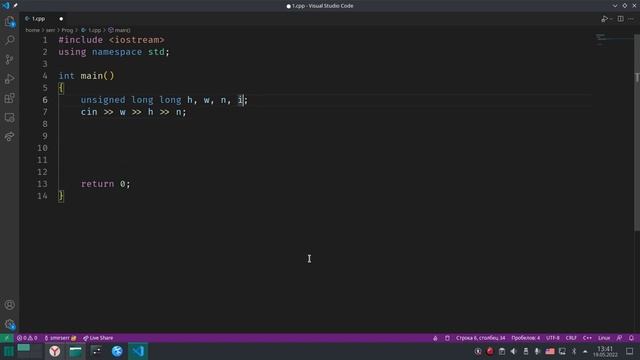Click 'Строка 6, столбец 34' cursor position
Image resolution: width=640 pixels, height=360 pixels.
tap(480, 338)
